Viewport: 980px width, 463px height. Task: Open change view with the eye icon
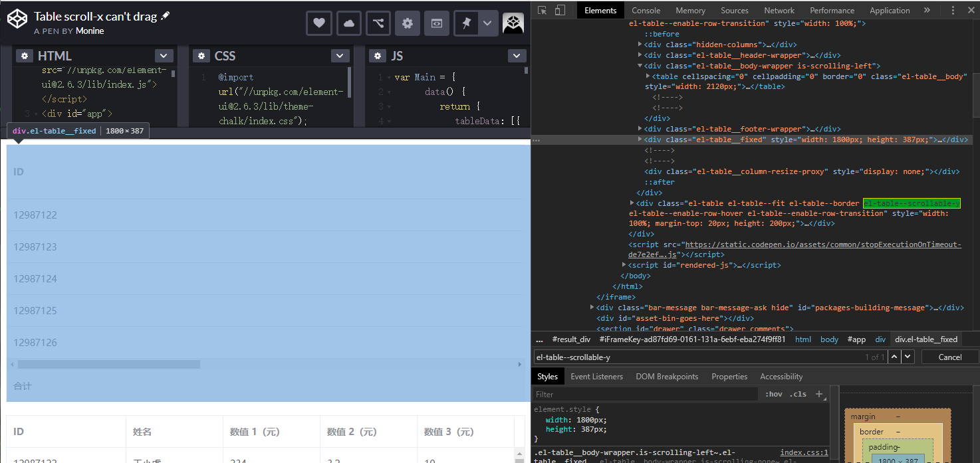tap(437, 23)
